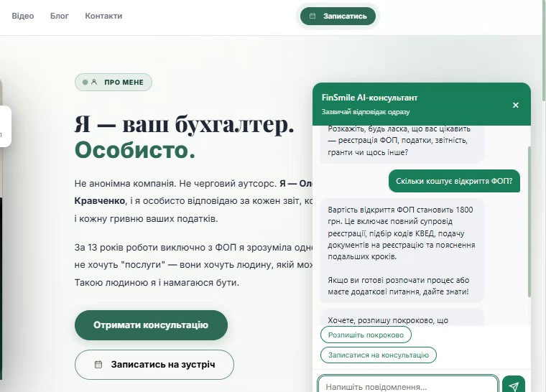This screenshot has height=392, width=546.
Task: Click the message Скільки коштує відкриття ФОП?
Action: point(454,181)
